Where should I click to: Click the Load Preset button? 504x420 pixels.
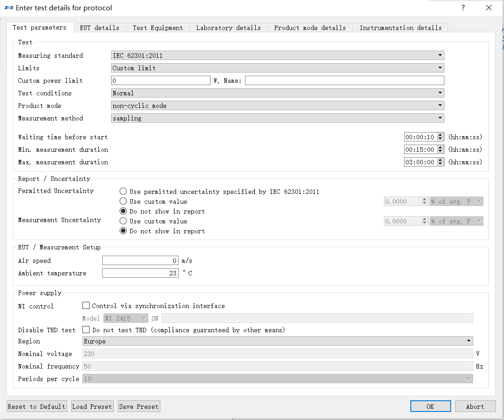(92, 406)
